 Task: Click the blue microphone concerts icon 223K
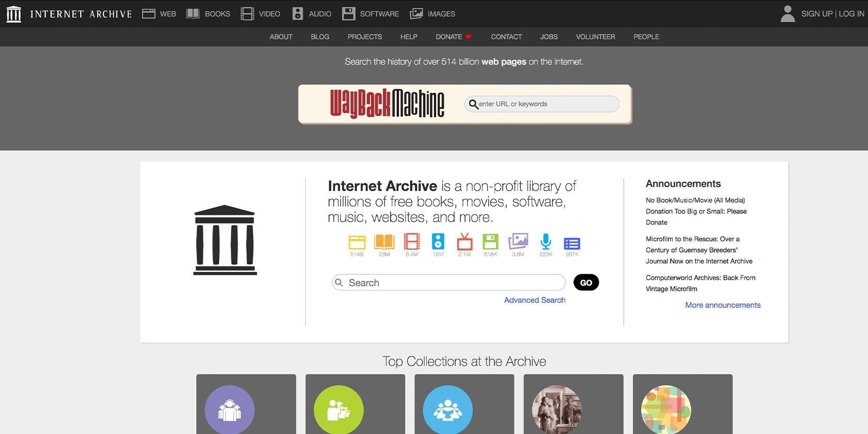point(546,242)
